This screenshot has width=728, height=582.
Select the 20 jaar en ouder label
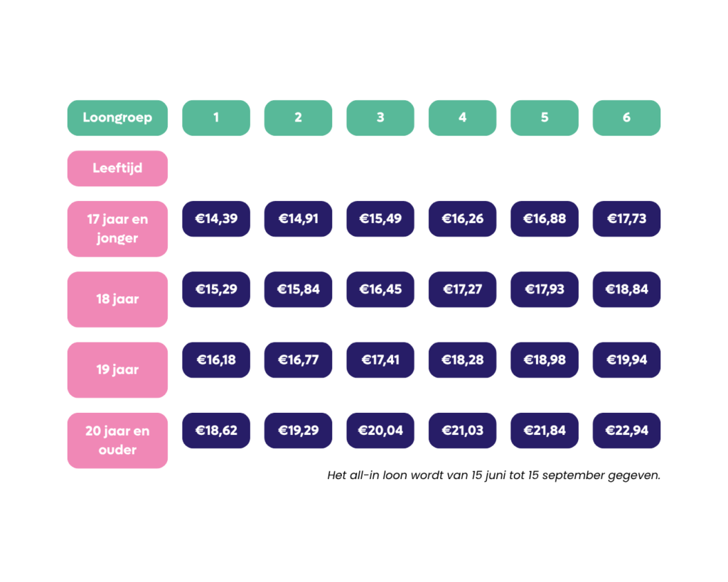point(117,441)
